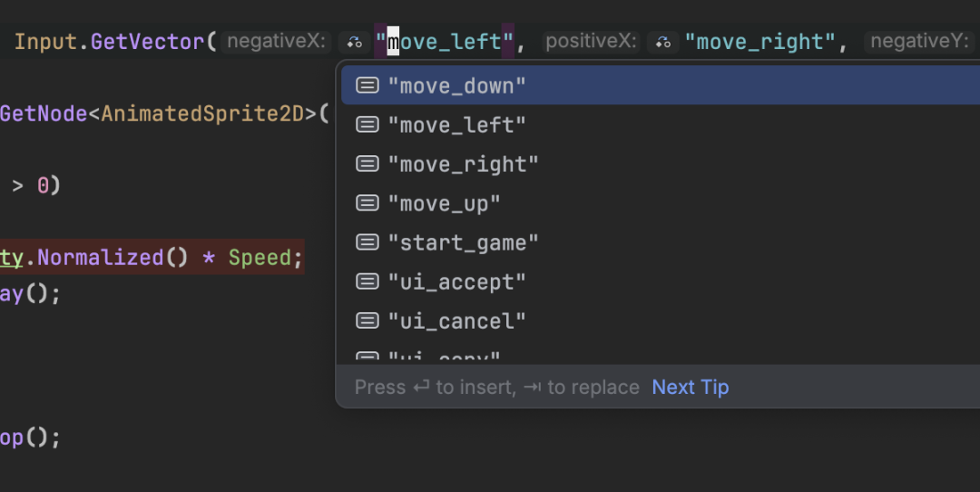980x492 pixels.
Task: Click the icon next to "ui_cancel" suggestion
Action: (x=367, y=320)
